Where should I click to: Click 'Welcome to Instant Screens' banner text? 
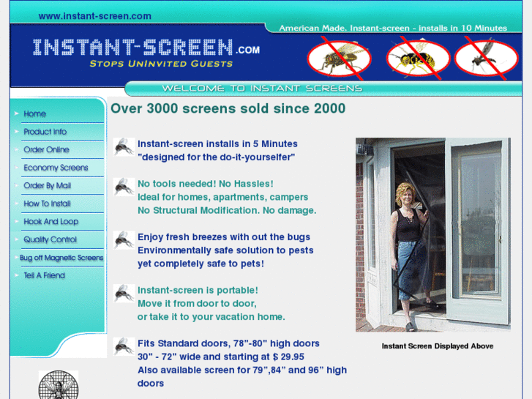262,89
